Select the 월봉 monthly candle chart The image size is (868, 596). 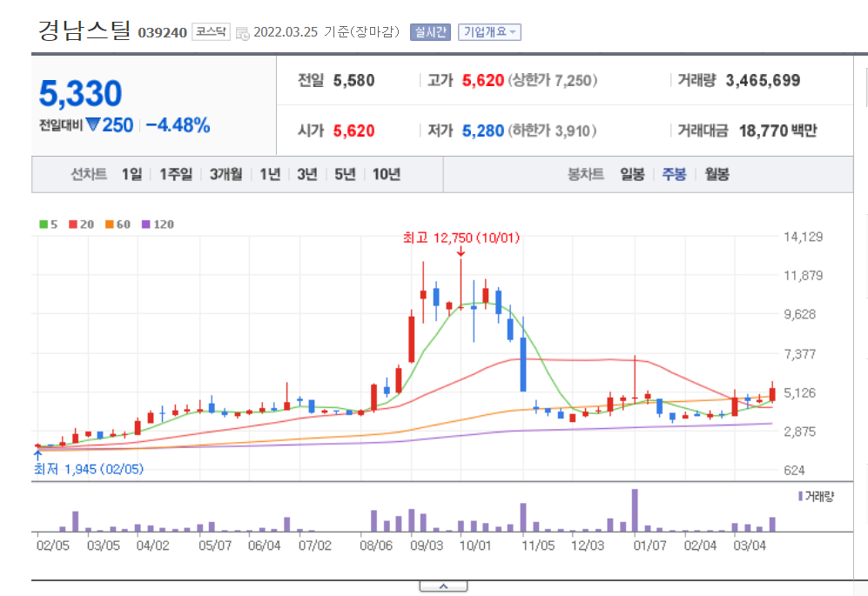[717, 174]
